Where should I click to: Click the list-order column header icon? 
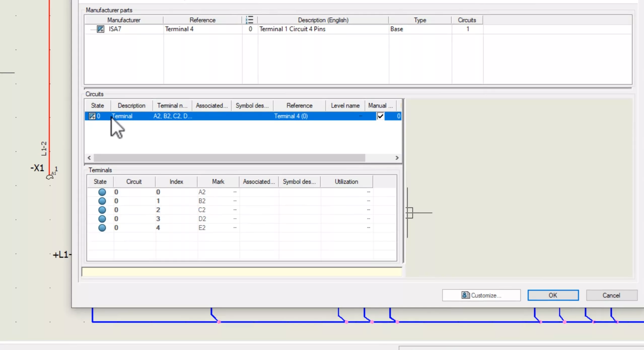point(249,20)
